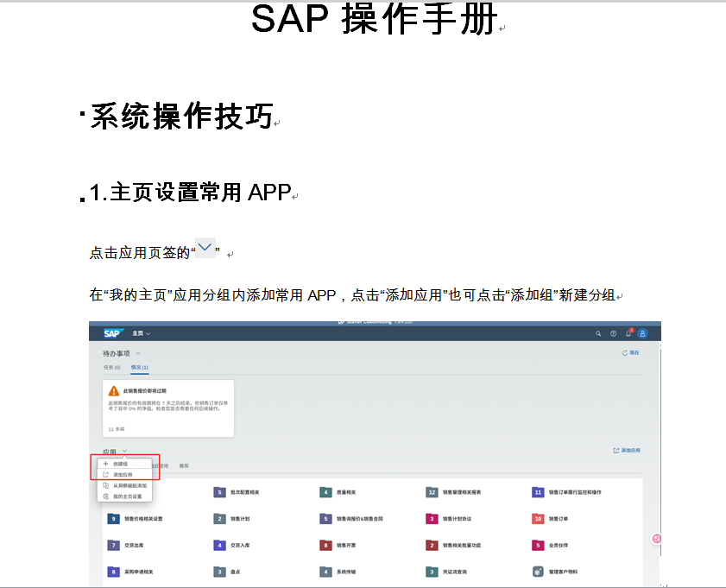Open the help question mark icon
This screenshot has width=726, height=588.
click(613, 333)
